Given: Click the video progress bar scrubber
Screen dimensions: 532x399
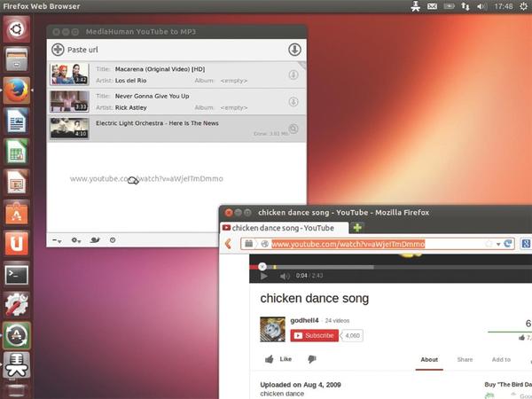Looking at the screenshot, I should 262,267.
